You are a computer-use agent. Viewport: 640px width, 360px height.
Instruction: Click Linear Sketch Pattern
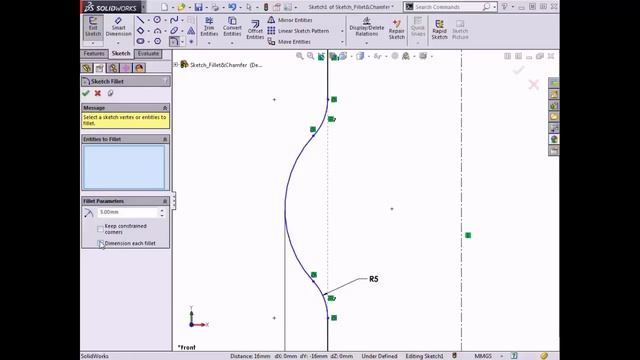coord(298,31)
